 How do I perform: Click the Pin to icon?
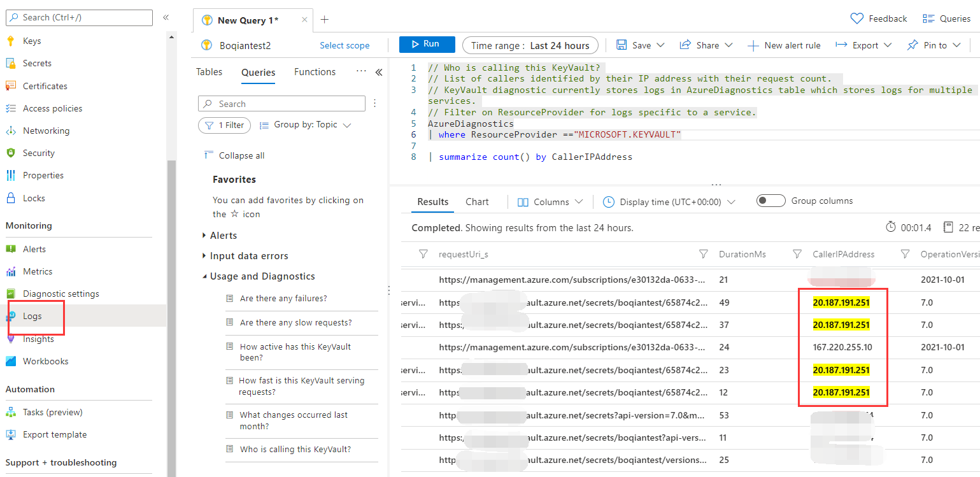point(913,45)
